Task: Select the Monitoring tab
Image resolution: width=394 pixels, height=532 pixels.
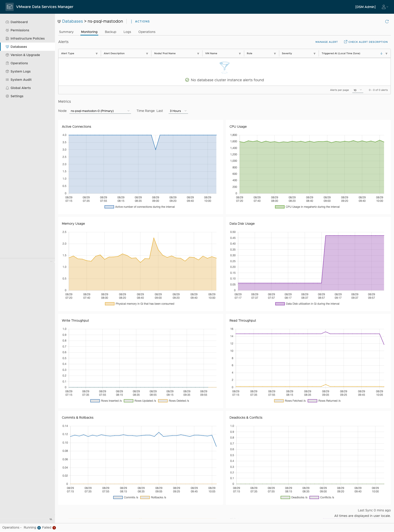Action: tap(89, 32)
